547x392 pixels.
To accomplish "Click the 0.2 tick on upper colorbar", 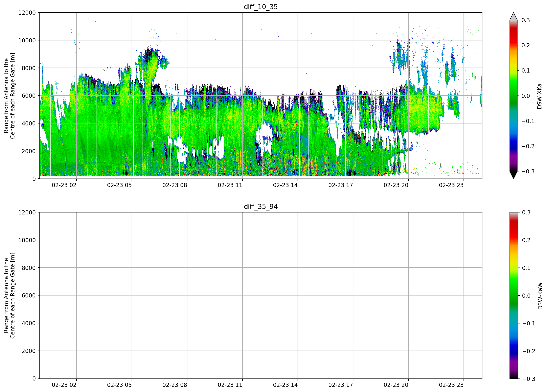I will pos(526,45).
